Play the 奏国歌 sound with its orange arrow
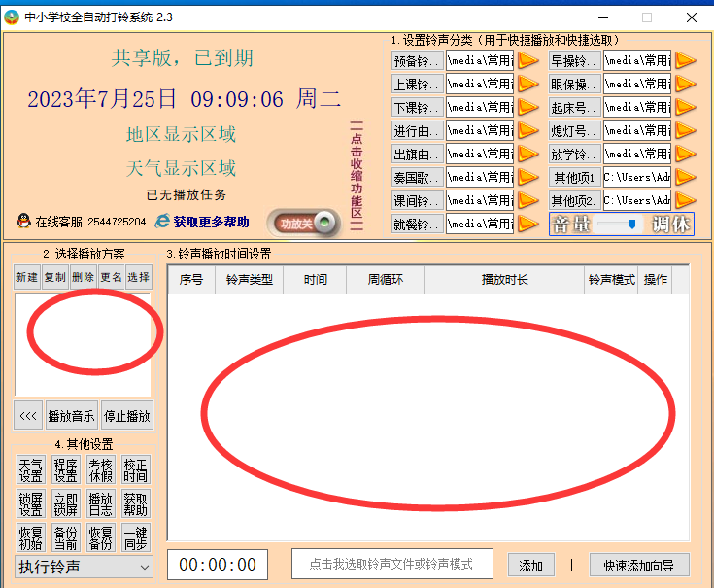This screenshot has height=588, width=714. (527, 177)
